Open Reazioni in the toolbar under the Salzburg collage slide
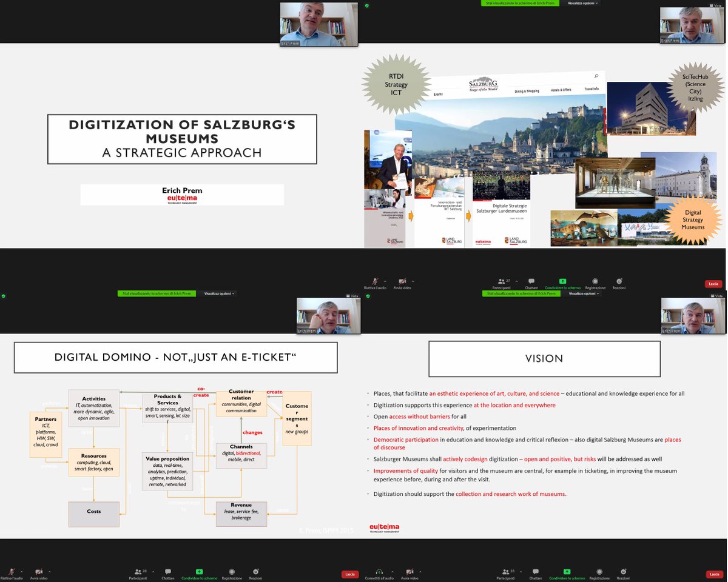 [619, 284]
